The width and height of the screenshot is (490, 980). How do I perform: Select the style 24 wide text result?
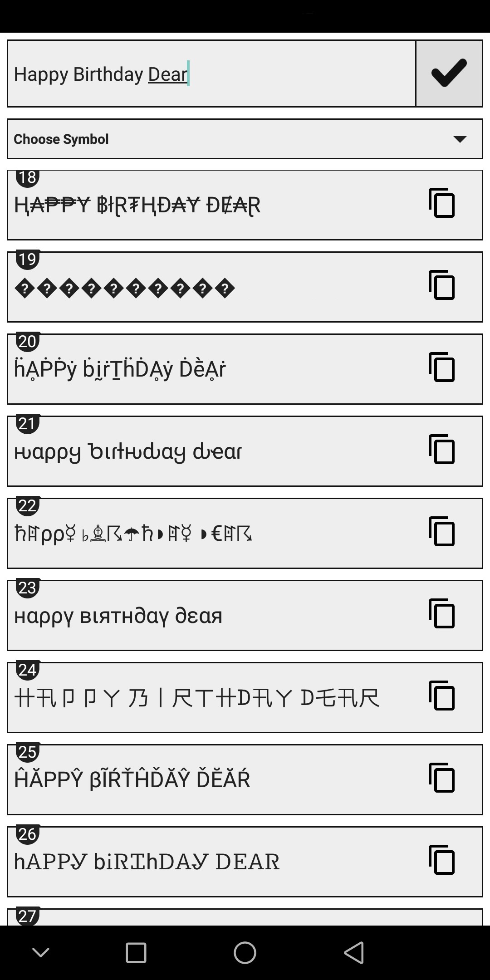pyautogui.click(x=196, y=698)
